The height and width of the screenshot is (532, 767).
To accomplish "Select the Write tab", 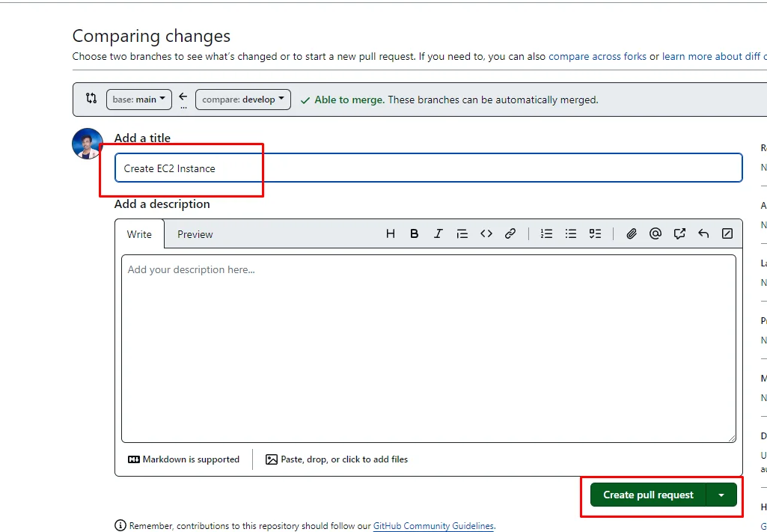I will pos(139,234).
